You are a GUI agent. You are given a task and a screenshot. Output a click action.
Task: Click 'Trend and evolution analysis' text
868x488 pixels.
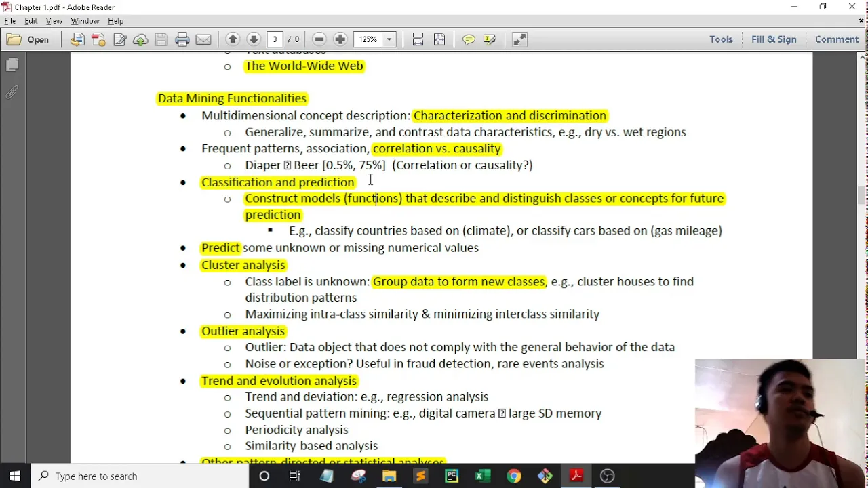click(x=279, y=381)
